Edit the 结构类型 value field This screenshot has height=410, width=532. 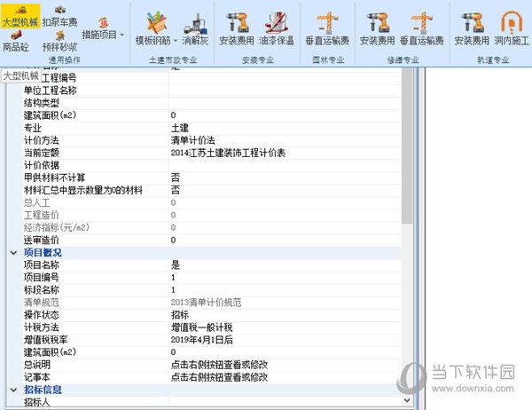coord(285,103)
